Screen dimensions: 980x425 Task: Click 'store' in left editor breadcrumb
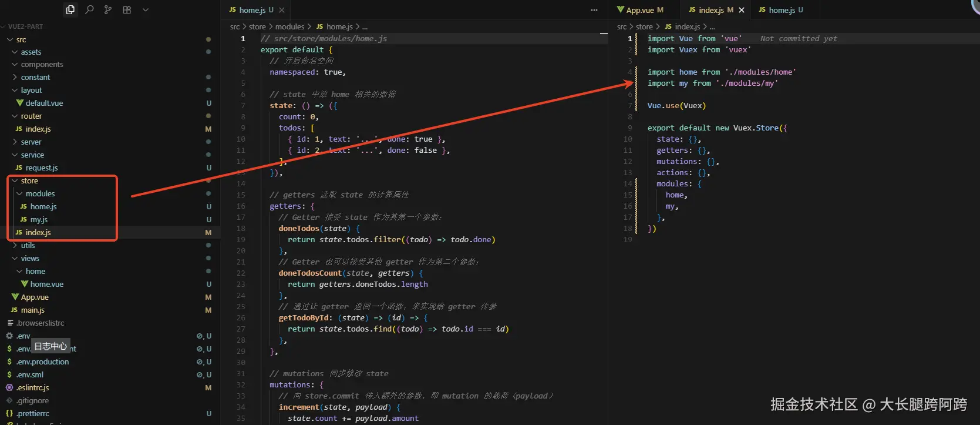pos(257,26)
